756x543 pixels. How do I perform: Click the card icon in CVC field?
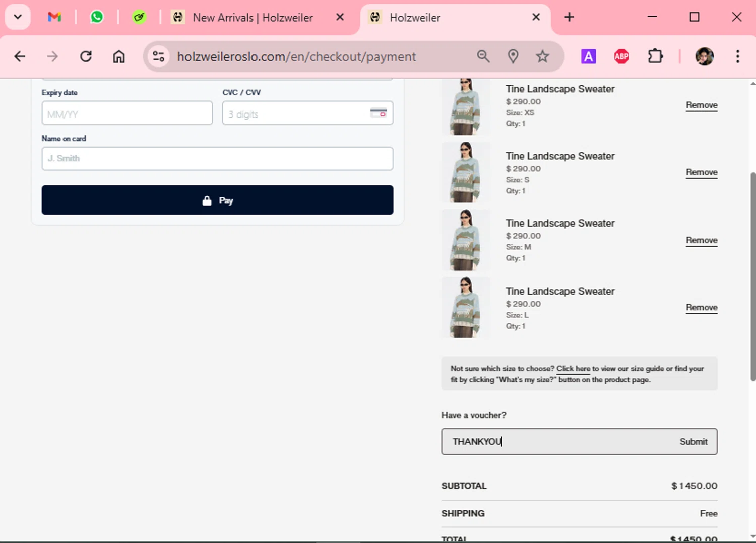point(379,113)
